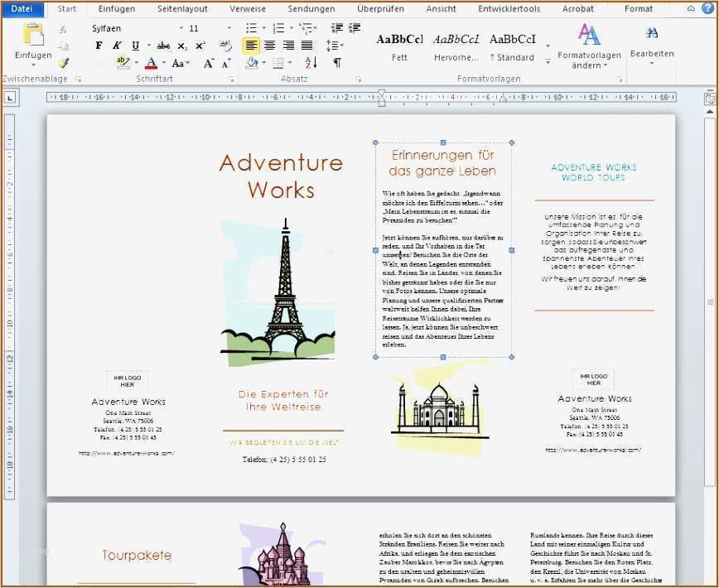Toggle bold formatting
This screenshot has width=719, height=588.
coord(99,46)
